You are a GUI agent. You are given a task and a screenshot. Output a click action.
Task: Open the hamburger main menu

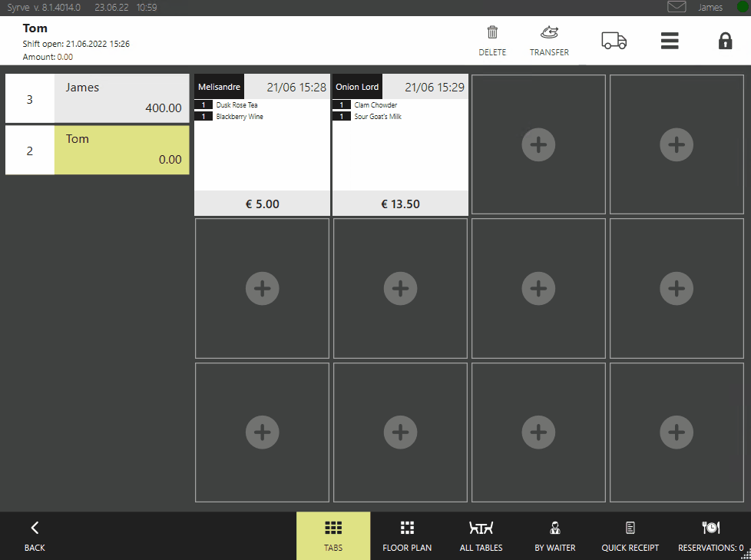tap(670, 41)
